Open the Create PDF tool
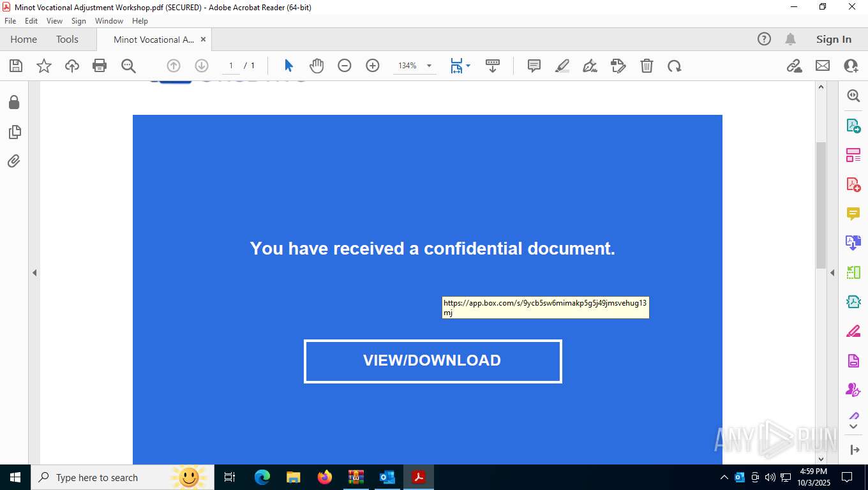 point(853,184)
